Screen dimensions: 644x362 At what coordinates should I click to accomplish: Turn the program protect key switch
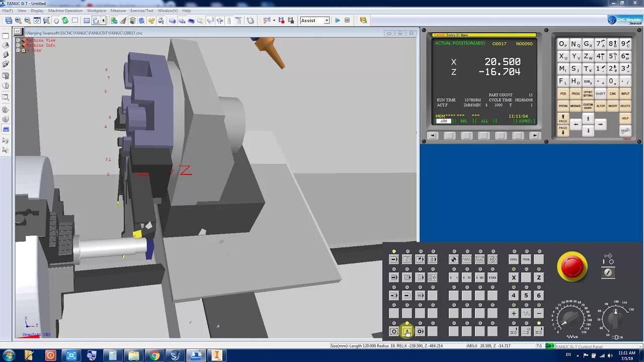608,272
